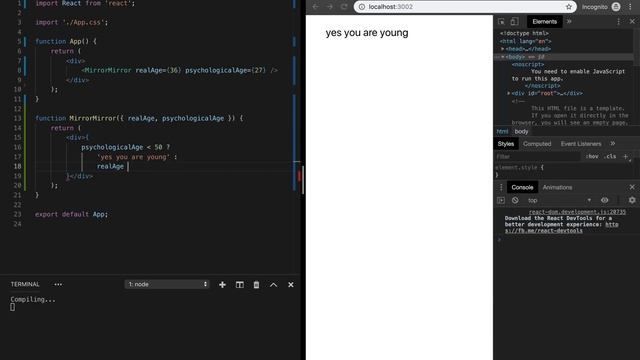The width and height of the screenshot is (640, 360).
Task: Click the element.style rule in Styles
Action: coord(519,167)
